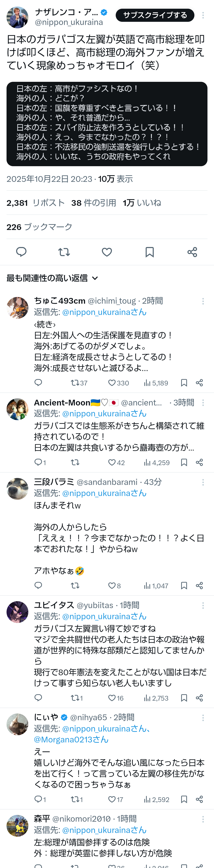Screen dimensions: 214x868
Task: Share the 三段バラミ reply
Action: pos(200,586)
